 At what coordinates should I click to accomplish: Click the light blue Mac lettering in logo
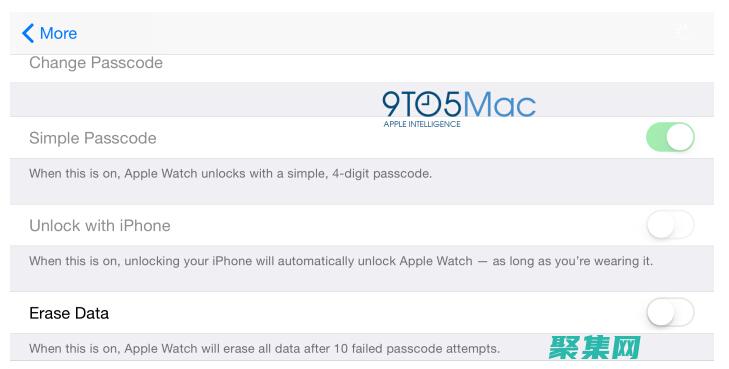pos(500,104)
